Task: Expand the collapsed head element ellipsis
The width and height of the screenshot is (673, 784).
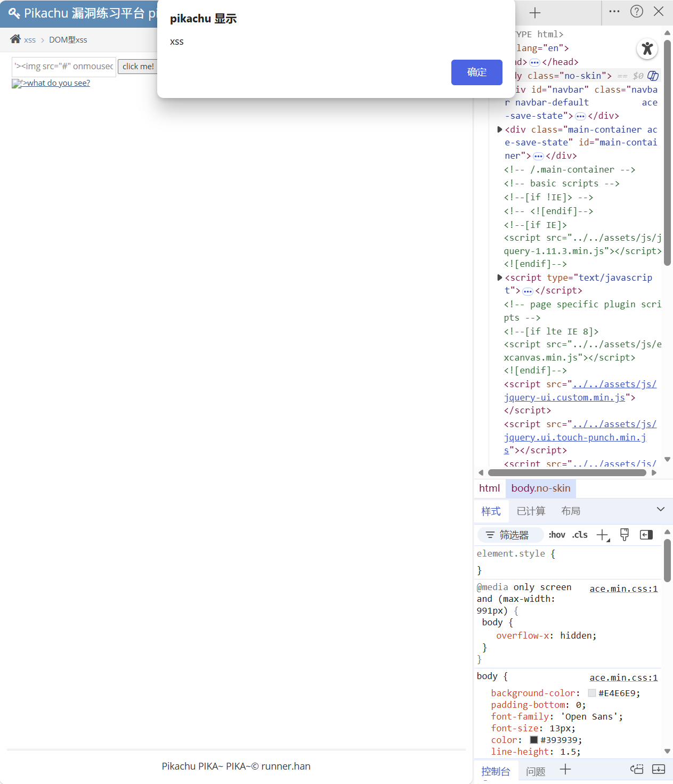Action: coord(534,62)
